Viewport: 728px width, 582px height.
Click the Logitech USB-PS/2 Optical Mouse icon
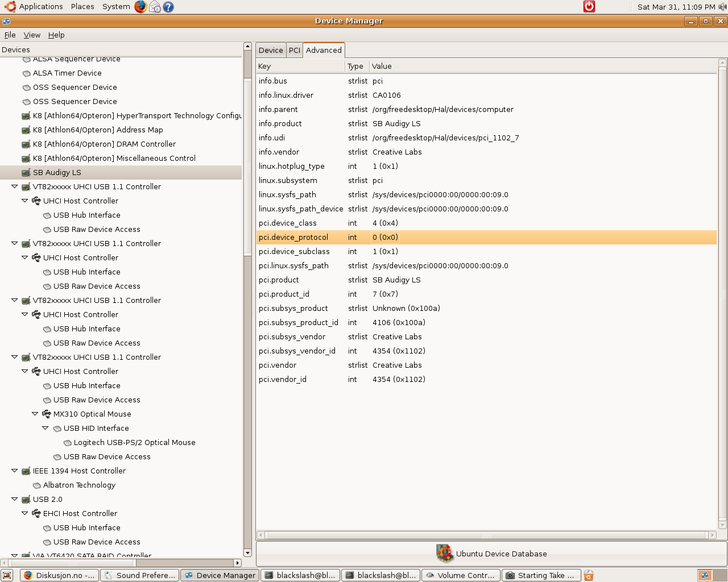pyautogui.click(x=67, y=442)
